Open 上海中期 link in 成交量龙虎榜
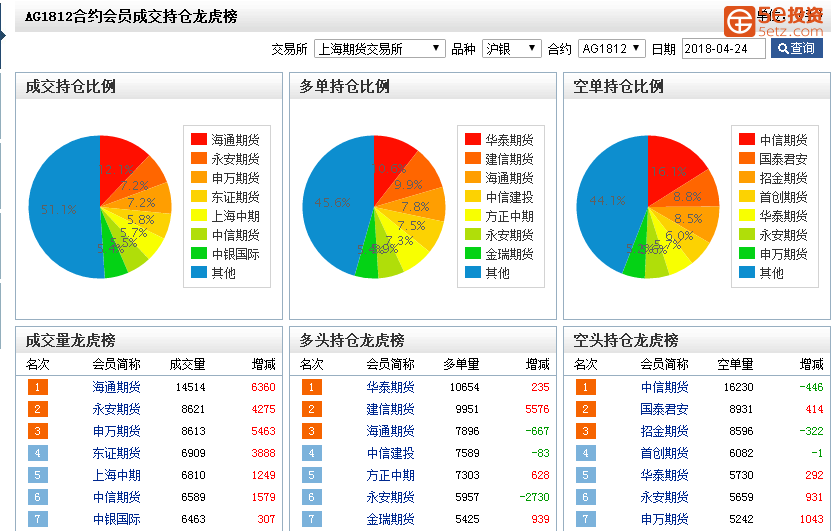The image size is (831, 531). tap(117, 475)
